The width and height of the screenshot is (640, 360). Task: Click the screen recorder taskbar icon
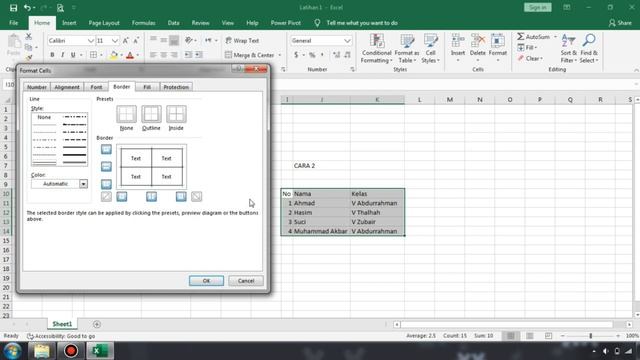pos(71,351)
